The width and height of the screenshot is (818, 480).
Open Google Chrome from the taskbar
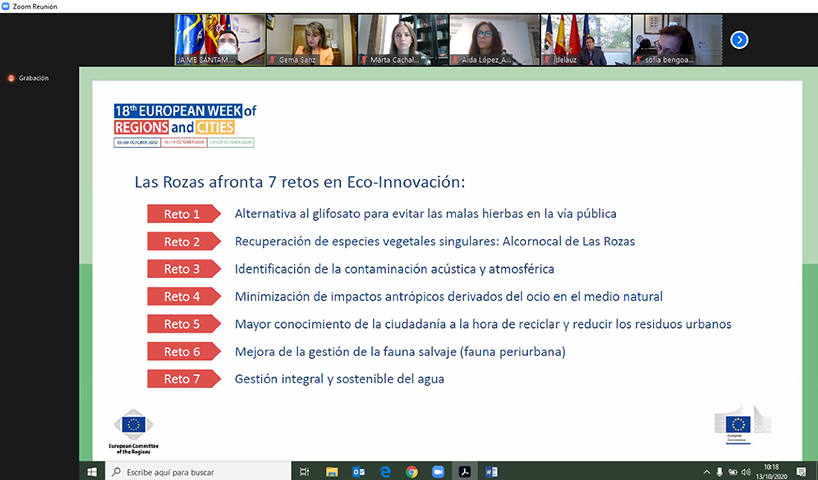[x=411, y=471]
